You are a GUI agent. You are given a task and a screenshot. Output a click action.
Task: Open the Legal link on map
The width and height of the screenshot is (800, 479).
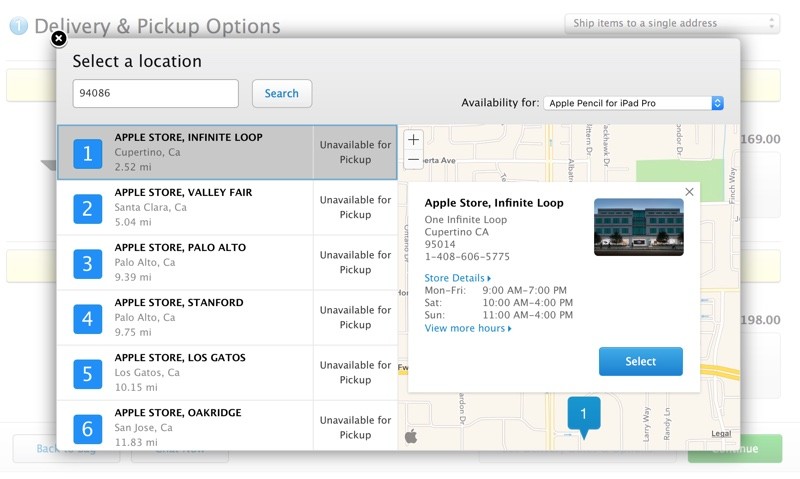(721, 434)
